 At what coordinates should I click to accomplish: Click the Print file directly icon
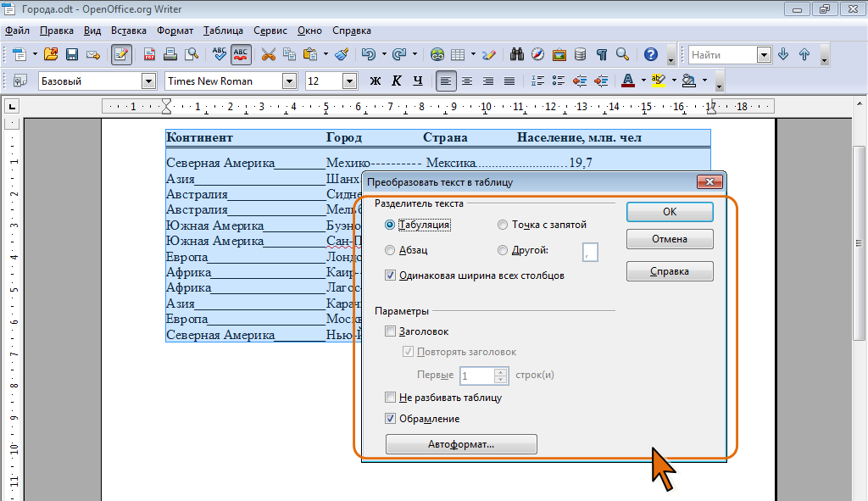coord(170,54)
